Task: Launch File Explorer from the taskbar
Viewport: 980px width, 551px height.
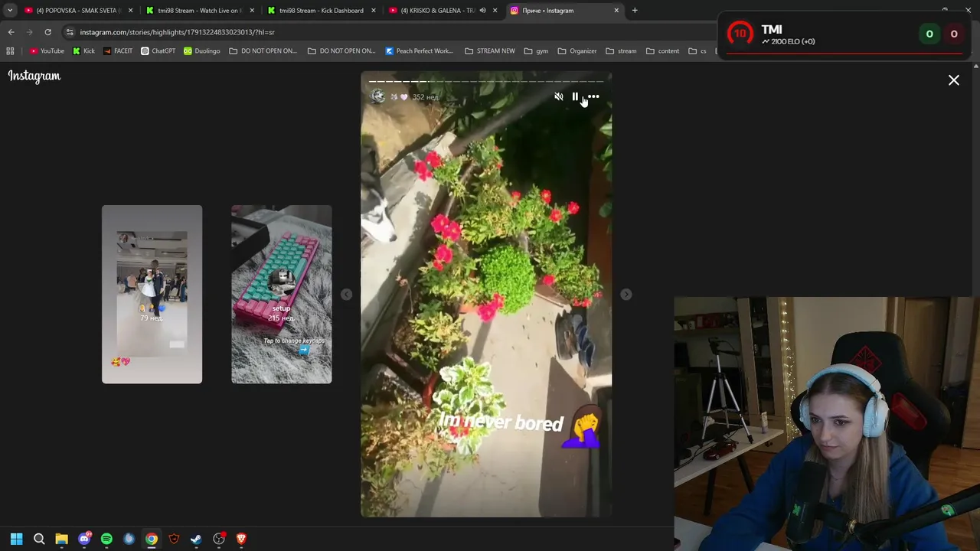Action: click(61, 539)
